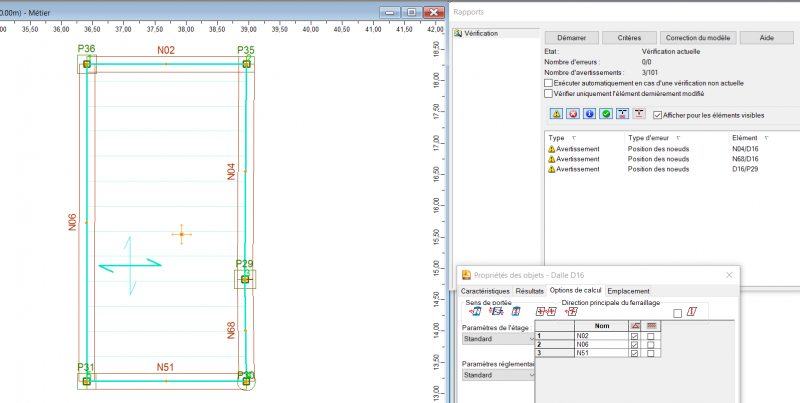The width and height of the screenshot is (800, 403).
Task: Click the sixth filter icon, beam with red line
Action: pos(639,114)
